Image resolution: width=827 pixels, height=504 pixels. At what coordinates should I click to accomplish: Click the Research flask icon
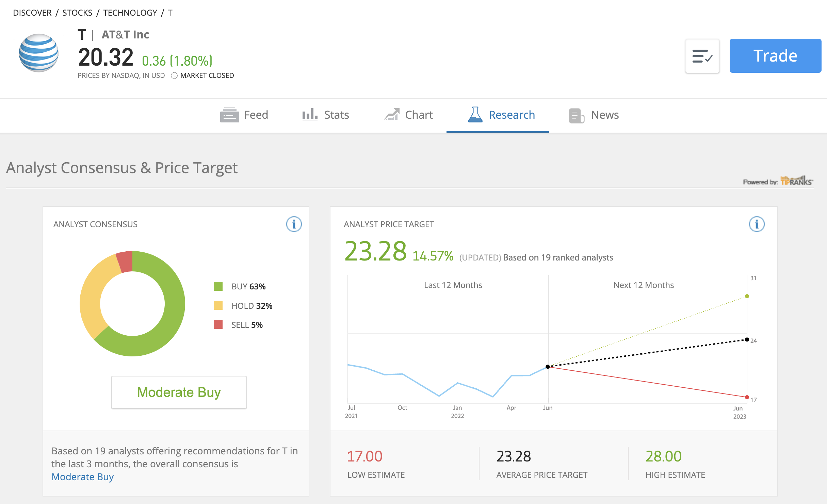coord(475,114)
